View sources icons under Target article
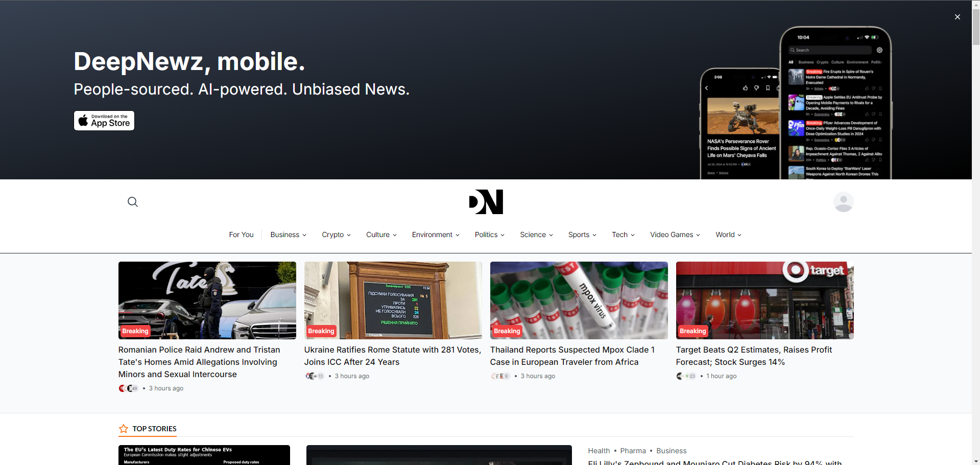This screenshot has height=465, width=980. tap(686, 376)
